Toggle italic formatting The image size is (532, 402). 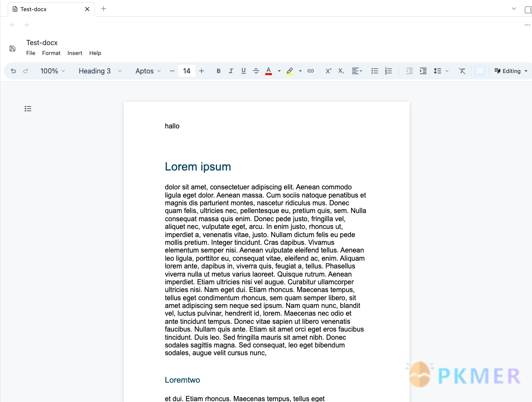coord(231,71)
